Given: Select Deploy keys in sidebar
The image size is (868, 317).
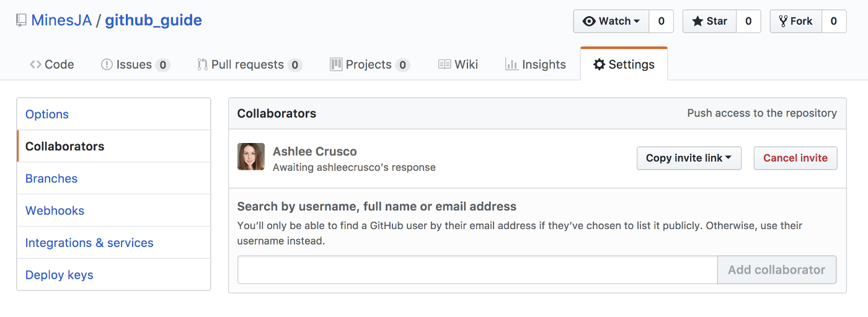Looking at the screenshot, I should [60, 275].
